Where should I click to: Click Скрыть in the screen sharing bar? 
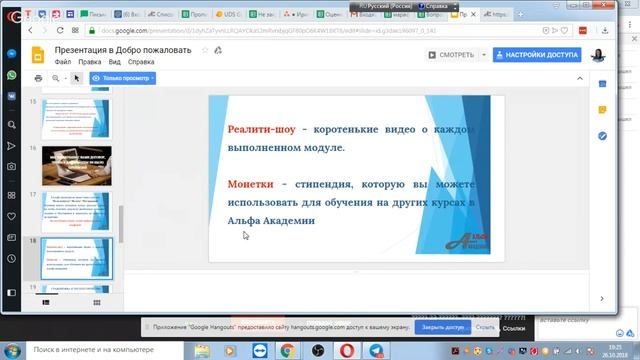tap(485, 327)
